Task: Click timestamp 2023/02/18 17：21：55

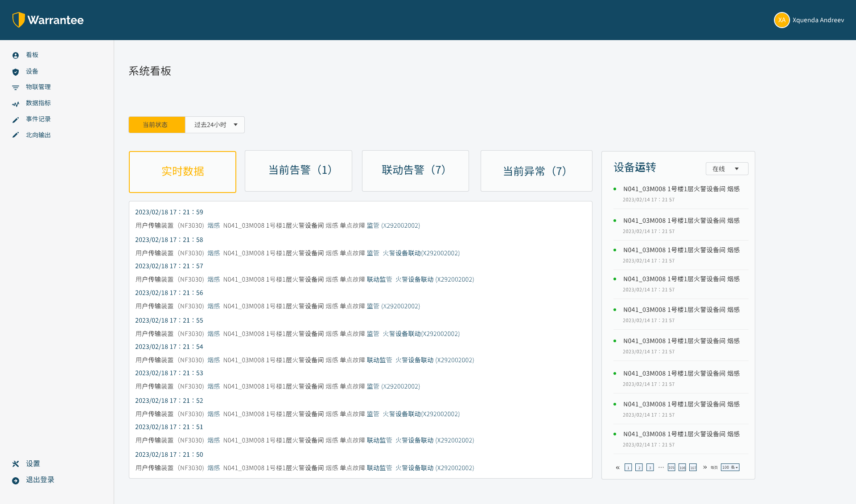Action: coord(169,320)
